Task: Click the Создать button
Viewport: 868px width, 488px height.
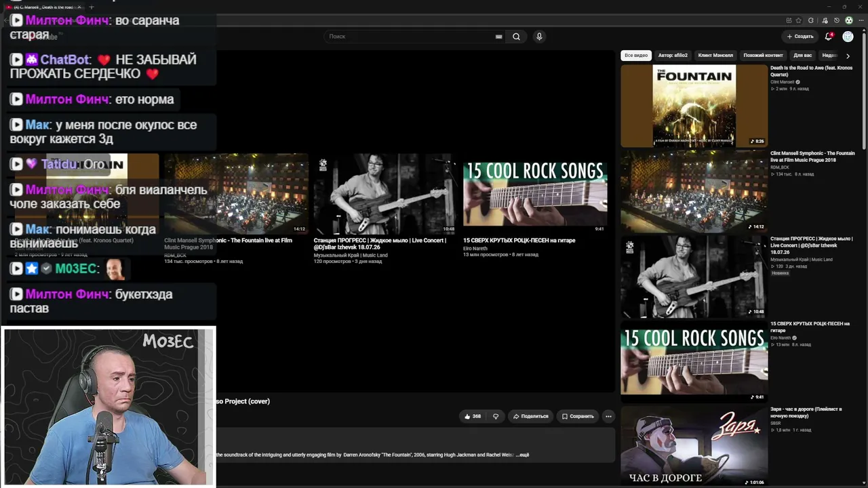Action: [800, 37]
